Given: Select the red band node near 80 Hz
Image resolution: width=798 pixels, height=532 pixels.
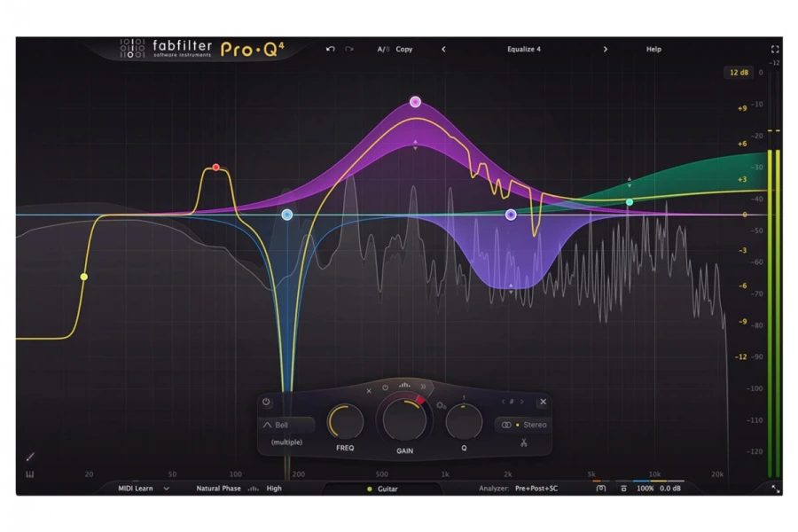Looking at the screenshot, I should (x=215, y=167).
